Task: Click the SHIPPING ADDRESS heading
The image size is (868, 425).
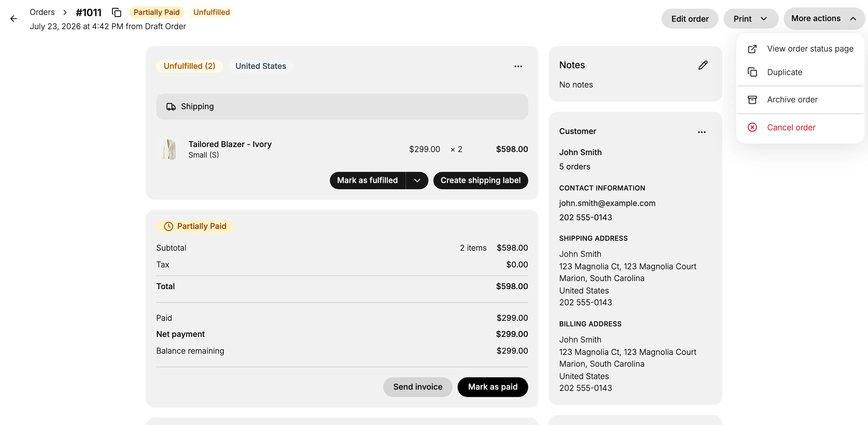Action: click(593, 239)
